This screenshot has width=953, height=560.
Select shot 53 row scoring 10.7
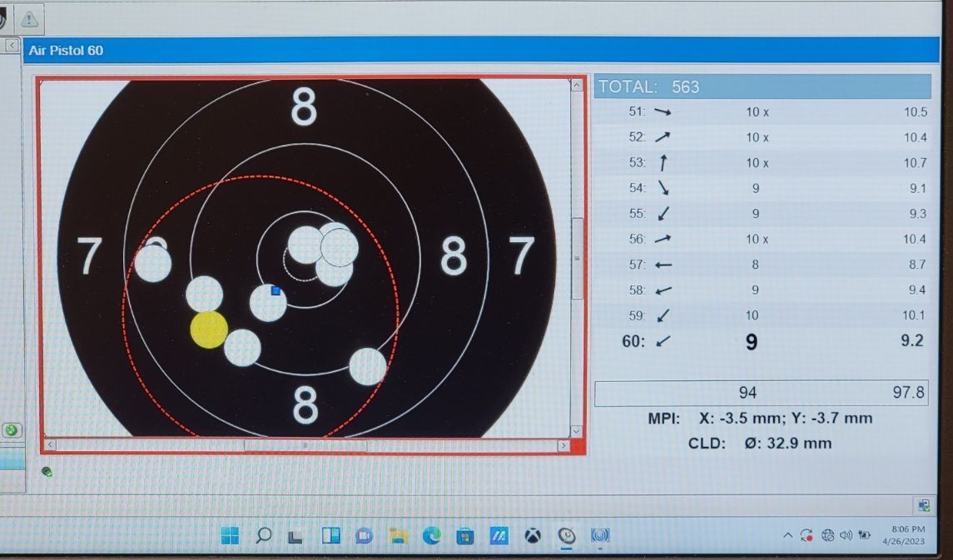click(762, 163)
